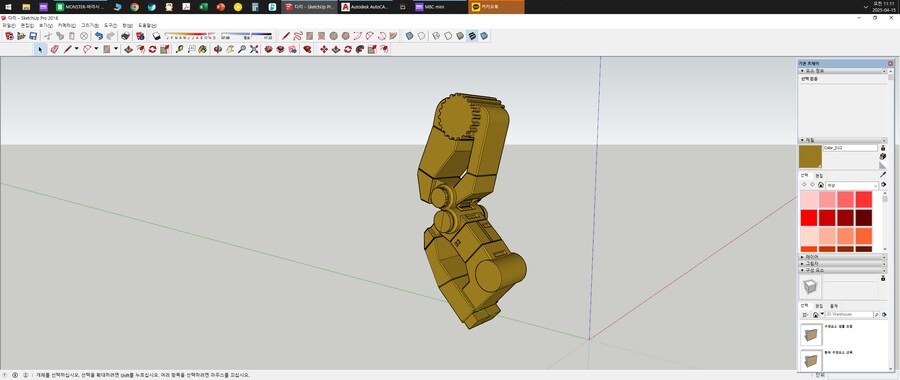Click the Save disk icon
Screen dimensions: 900x380
[x=33, y=36]
